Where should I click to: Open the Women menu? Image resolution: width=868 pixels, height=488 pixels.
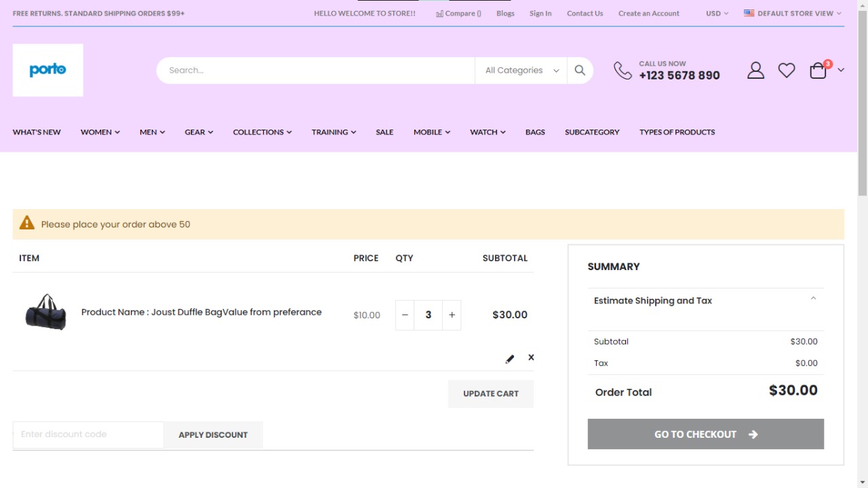(x=100, y=132)
